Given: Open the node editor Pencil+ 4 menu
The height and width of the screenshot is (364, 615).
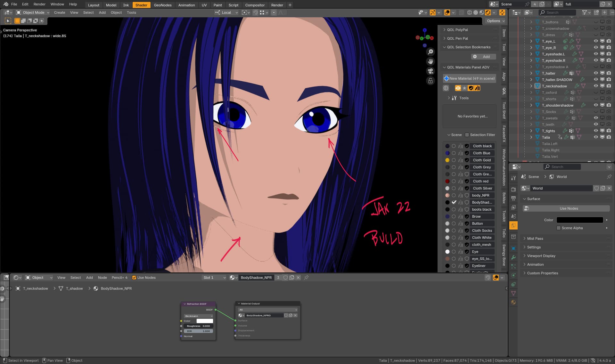Looking at the screenshot, I should pyautogui.click(x=119, y=278).
